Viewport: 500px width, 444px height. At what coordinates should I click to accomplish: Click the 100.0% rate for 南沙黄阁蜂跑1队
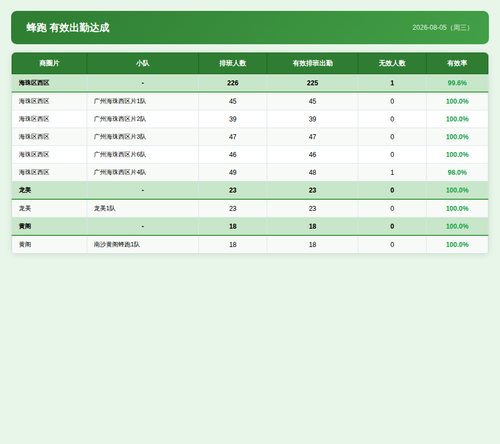pos(457,244)
